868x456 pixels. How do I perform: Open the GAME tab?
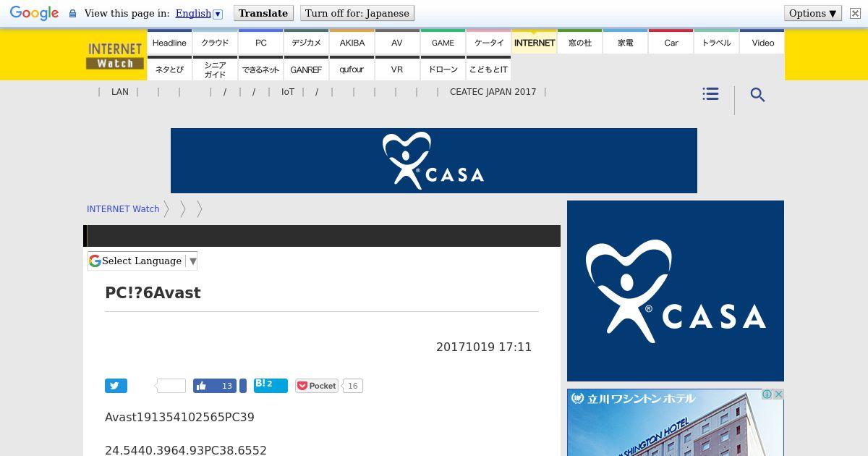pyautogui.click(x=443, y=41)
